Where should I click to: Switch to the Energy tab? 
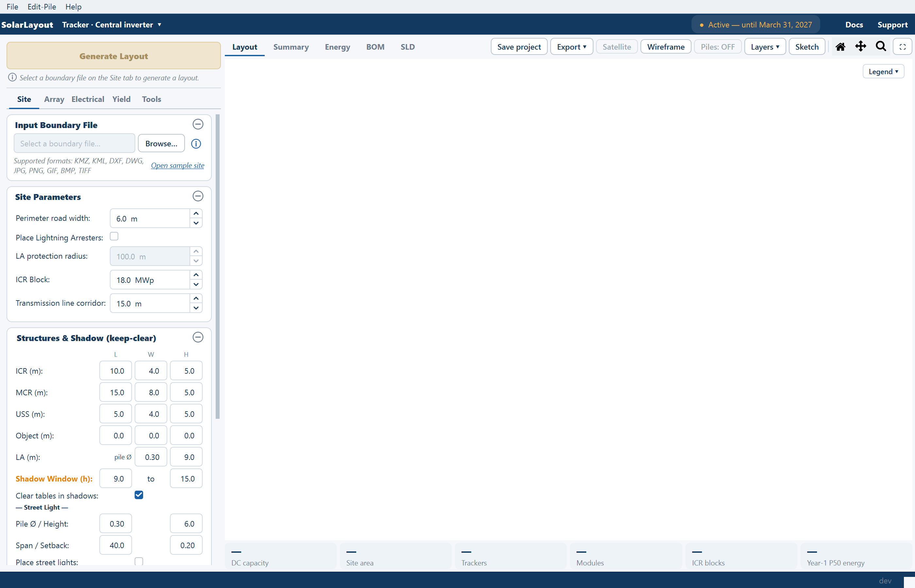pos(337,47)
